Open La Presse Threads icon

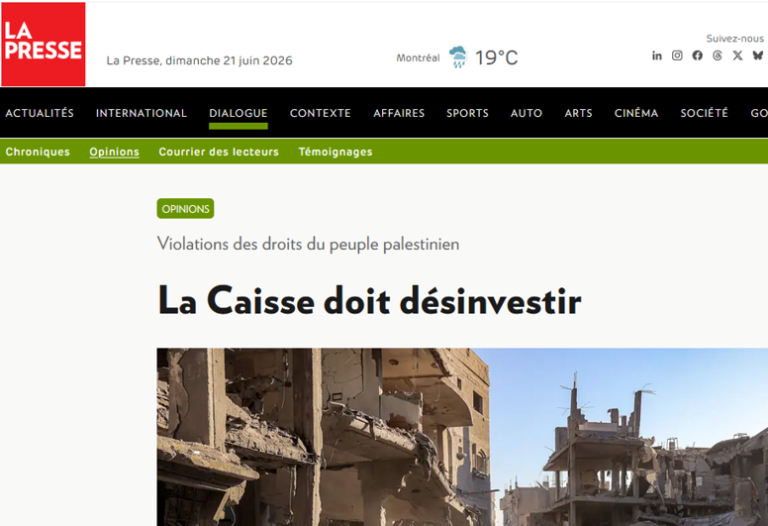(718, 56)
